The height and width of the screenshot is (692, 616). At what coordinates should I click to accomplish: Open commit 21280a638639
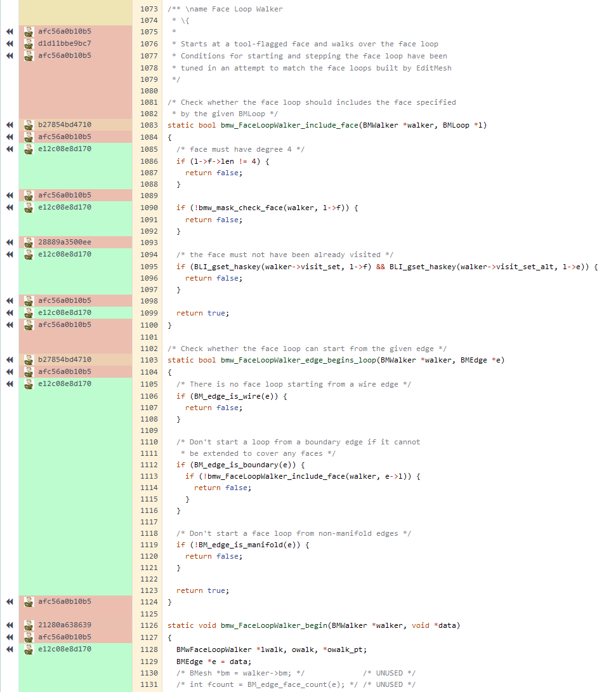pos(65,625)
